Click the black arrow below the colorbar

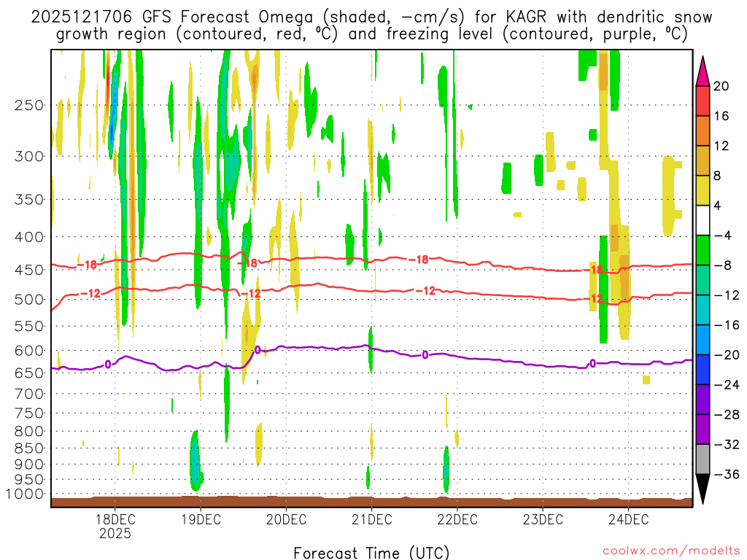(x=703, y=489)
